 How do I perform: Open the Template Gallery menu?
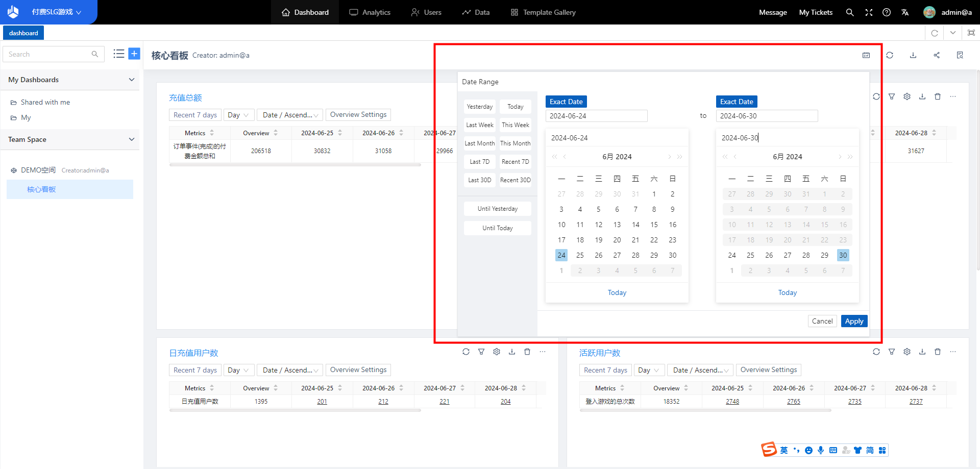click(543, 12)
